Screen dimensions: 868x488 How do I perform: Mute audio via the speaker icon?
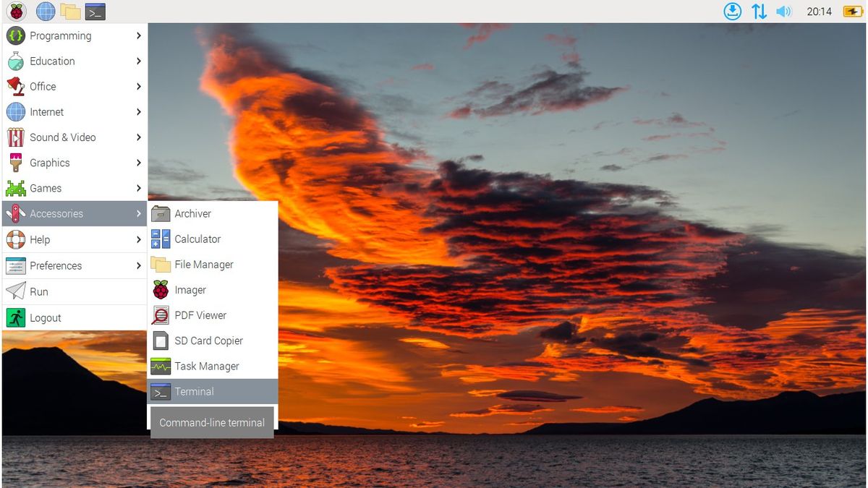[784, 11]
